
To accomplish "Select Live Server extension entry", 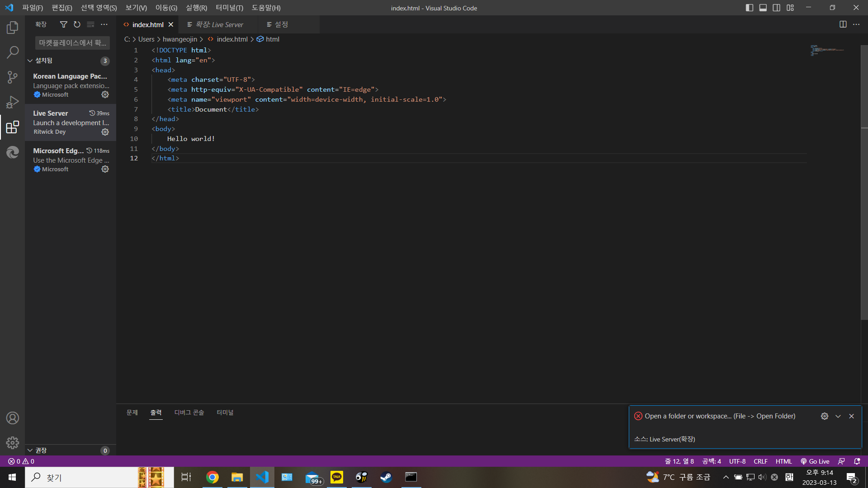I will (71, 122).
